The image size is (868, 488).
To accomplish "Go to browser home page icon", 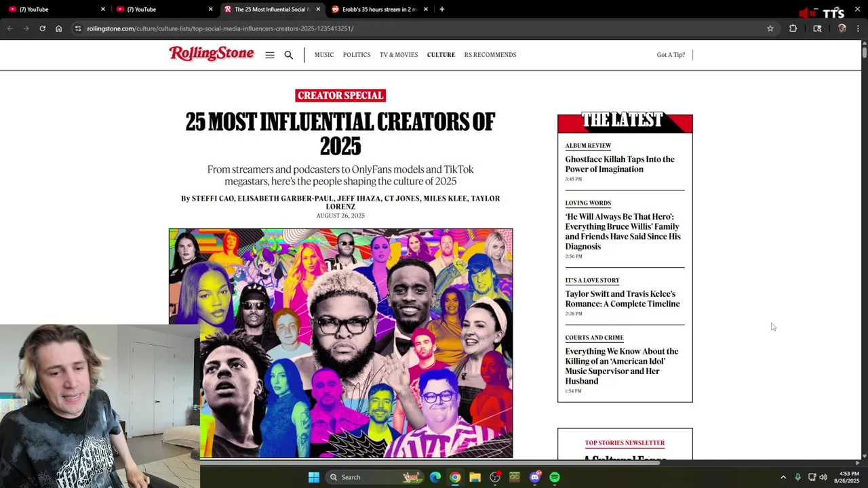I will [58, 28].
